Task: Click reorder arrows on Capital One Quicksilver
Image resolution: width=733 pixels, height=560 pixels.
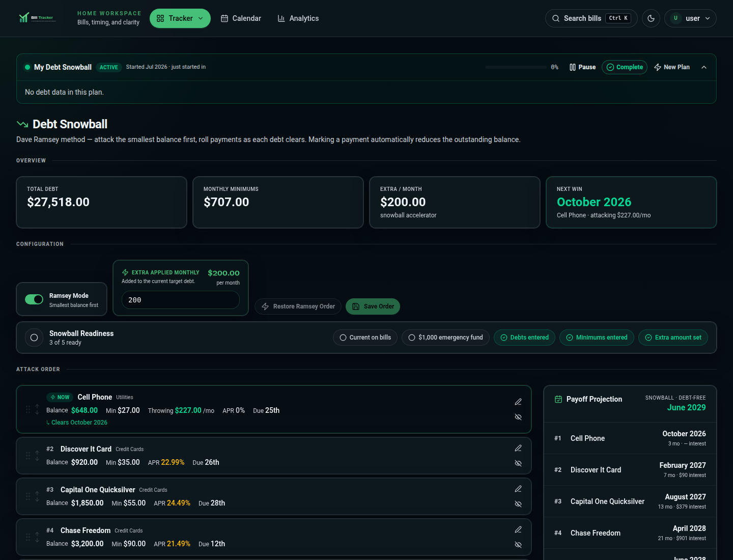Action: pos(37,496)
